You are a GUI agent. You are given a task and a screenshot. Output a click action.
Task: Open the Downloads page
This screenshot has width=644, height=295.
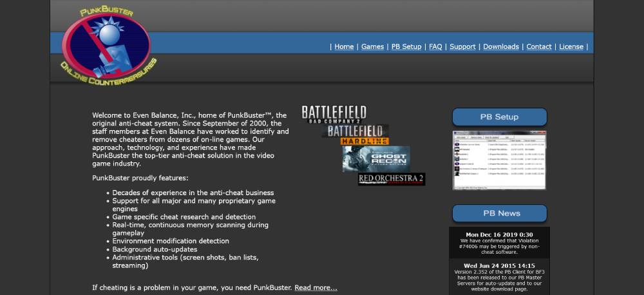coord(501,46)
